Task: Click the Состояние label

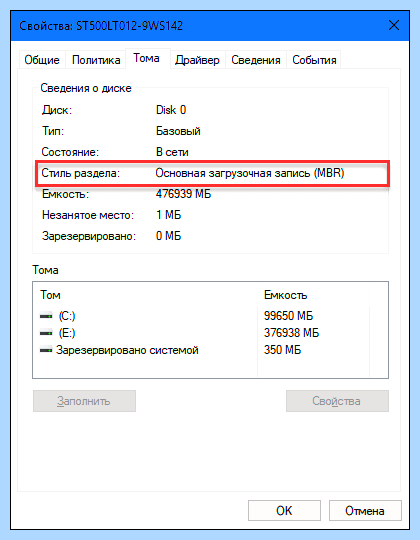Action: (70, 152)
